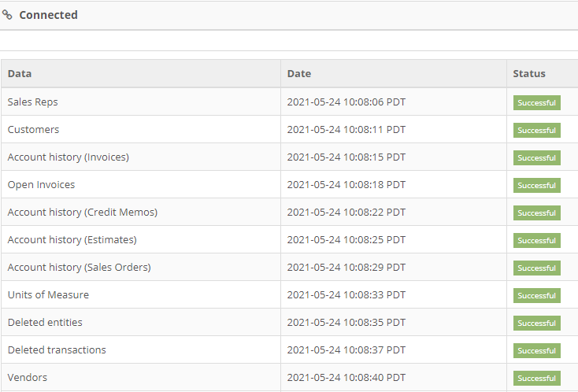Screen dimensions: 578x392
Task: Click the date 2021-05-24 10:08:15 PDT
Action: (346, 157)
